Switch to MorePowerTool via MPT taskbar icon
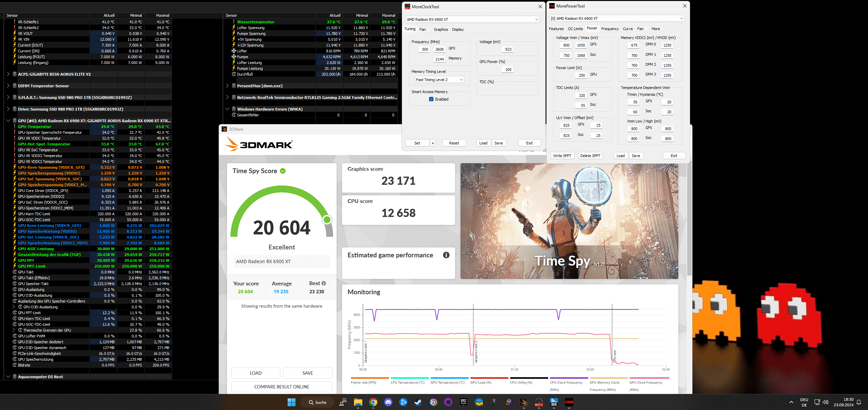This screenshot has width=868, height=410. [x=569, y=402]
